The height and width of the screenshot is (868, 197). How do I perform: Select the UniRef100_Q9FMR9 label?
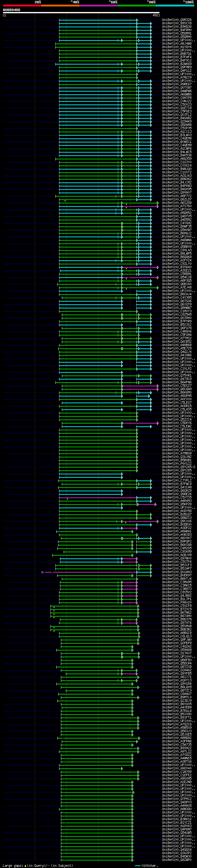(177, 67)
